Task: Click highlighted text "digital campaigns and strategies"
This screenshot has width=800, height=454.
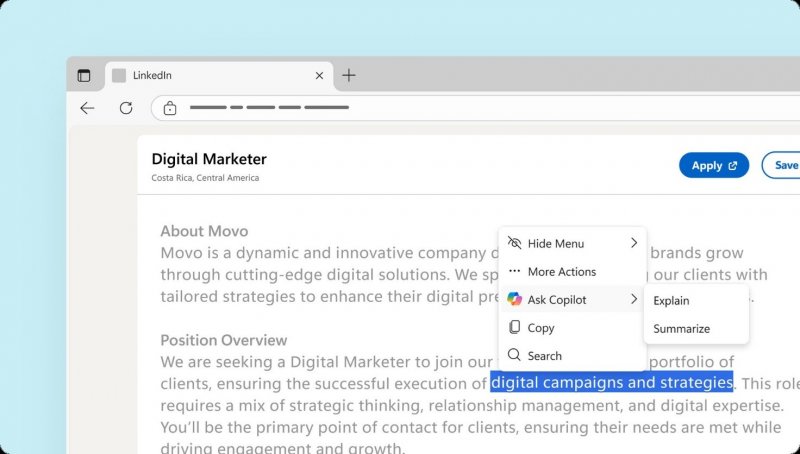Action: [x=611, y=383]
